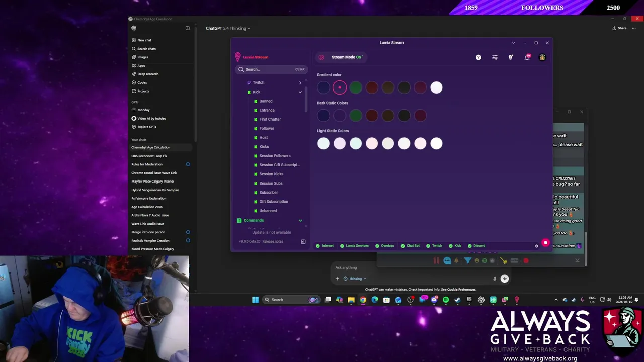Click the pink chat bubble button in Lumia
The height and width of the screenshot is (362, 644).
pyautogui.click(x=545, y=243)
